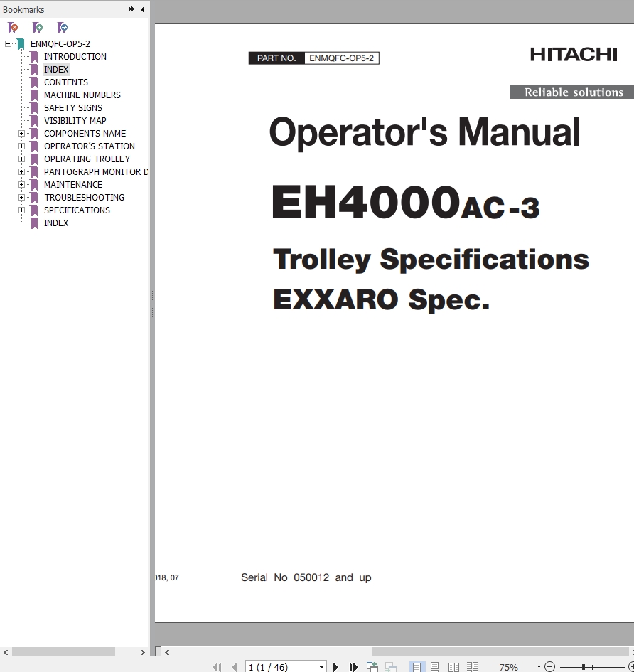This screenshot has width=634, height=672.
Task: Click the zoom slider handle
Action: (x=584, y=667)
